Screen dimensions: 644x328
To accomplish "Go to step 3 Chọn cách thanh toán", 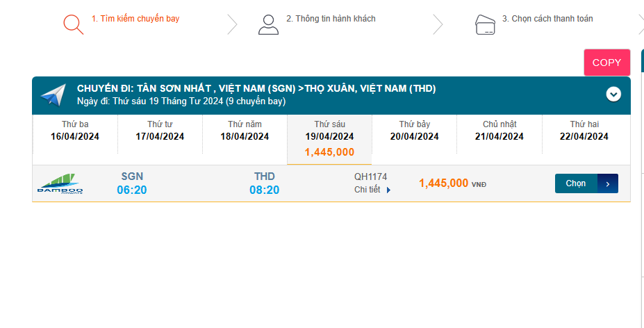I will point(547,19).
